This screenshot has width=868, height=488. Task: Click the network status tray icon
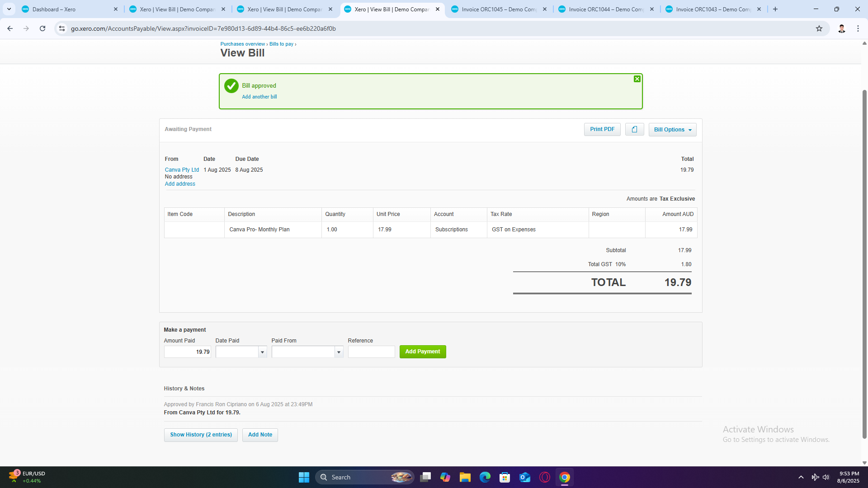click(815, 477)
